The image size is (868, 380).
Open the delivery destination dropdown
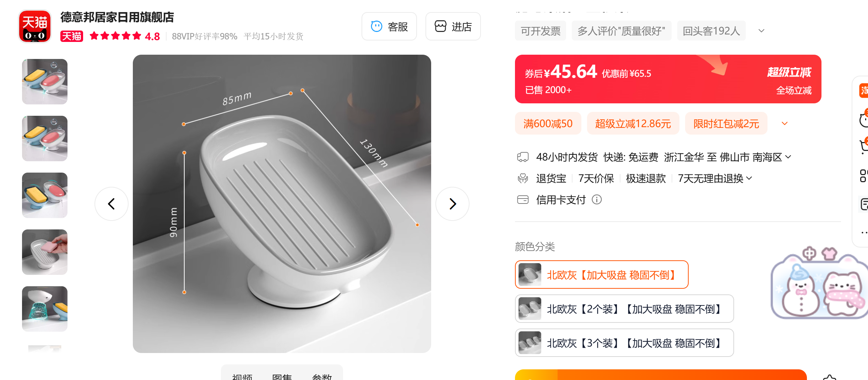[788, 157]
